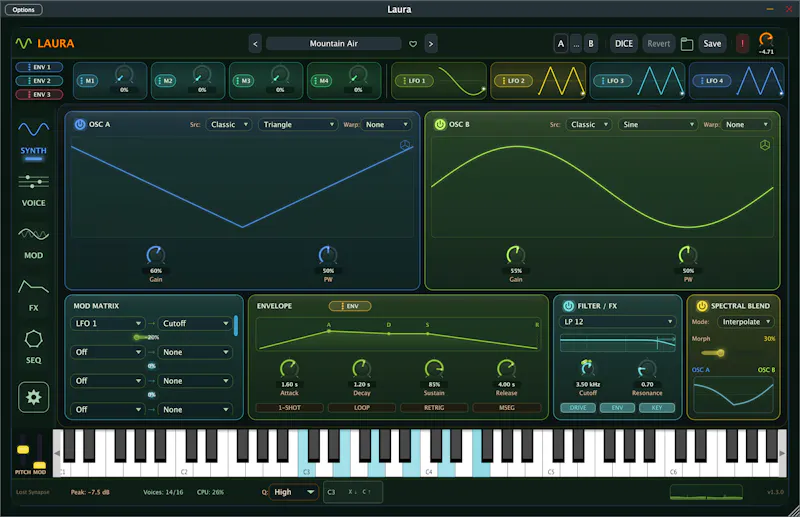The height and width of the screenshot is (517, 800).
Task: Enable envelope MSEG mode
Action: click(x=506, y=408)
